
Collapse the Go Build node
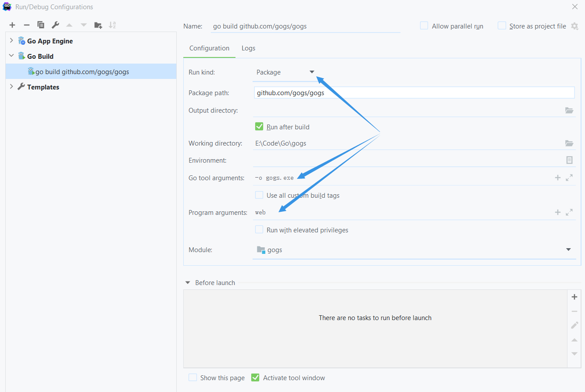click(x=11, y=56)
